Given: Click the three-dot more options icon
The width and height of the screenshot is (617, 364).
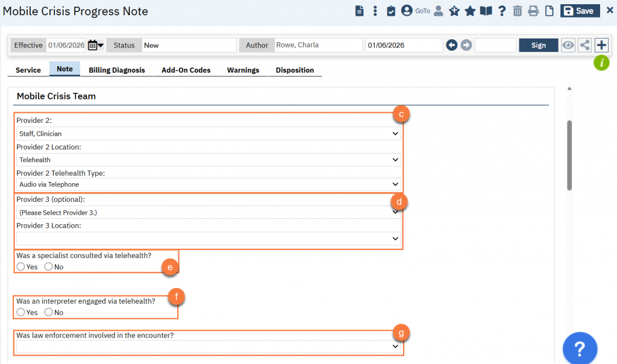Looking at the screenshot, I should click(375, 11).
